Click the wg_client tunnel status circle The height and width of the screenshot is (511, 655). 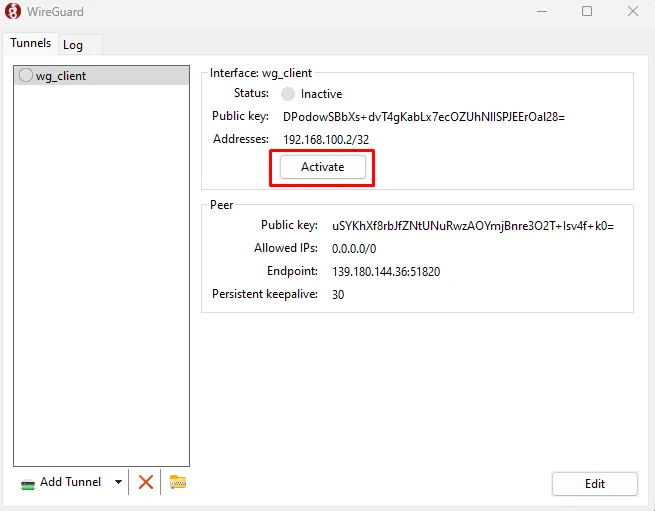point(25,75)
